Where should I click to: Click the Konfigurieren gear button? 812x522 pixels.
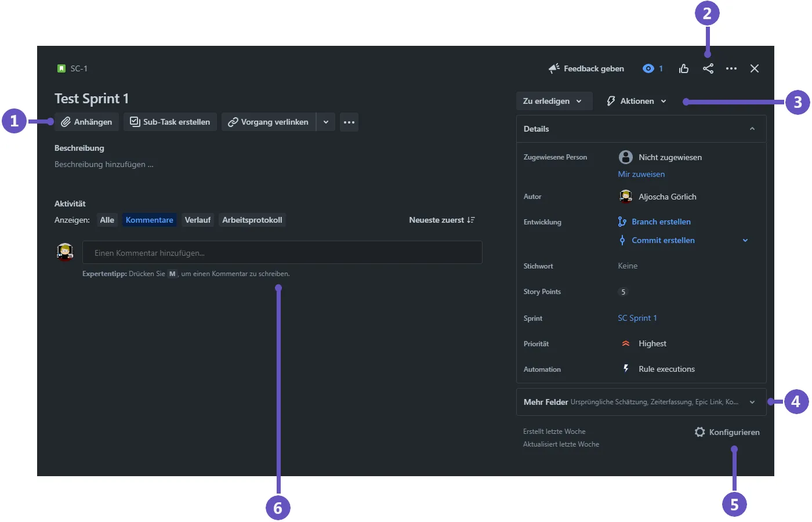click(727, 432)
